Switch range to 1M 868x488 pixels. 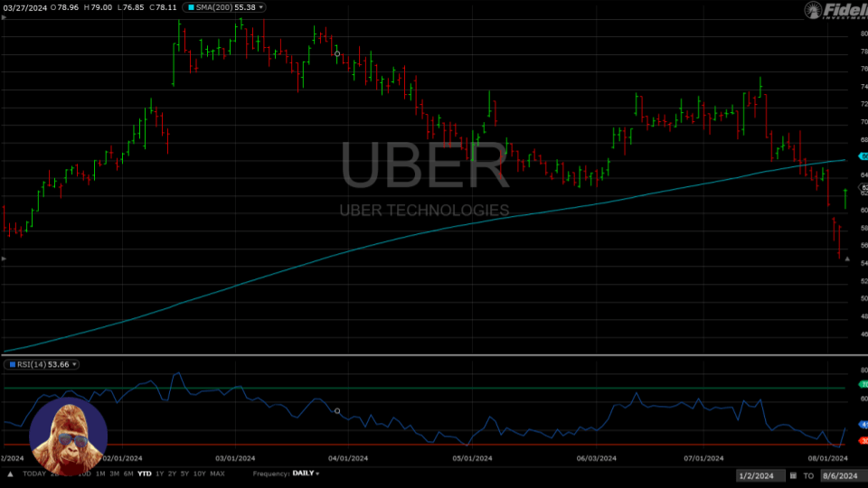point(99,474)
